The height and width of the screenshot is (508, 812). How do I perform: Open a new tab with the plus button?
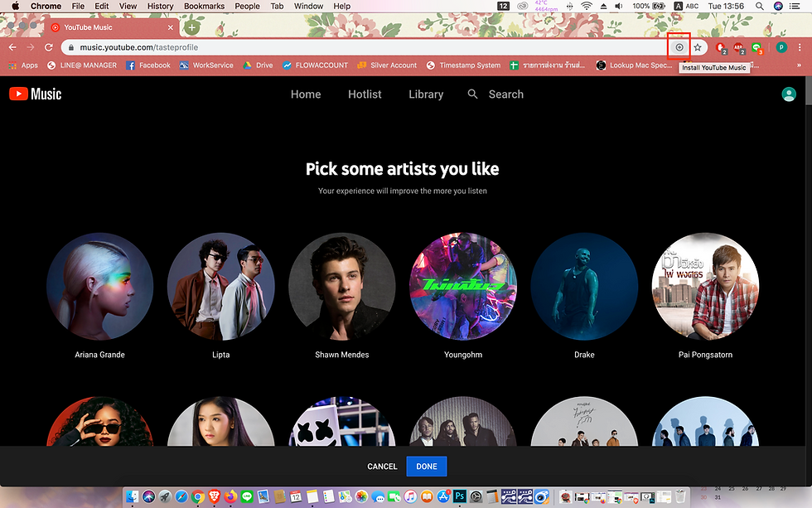(x=191, y=27)
